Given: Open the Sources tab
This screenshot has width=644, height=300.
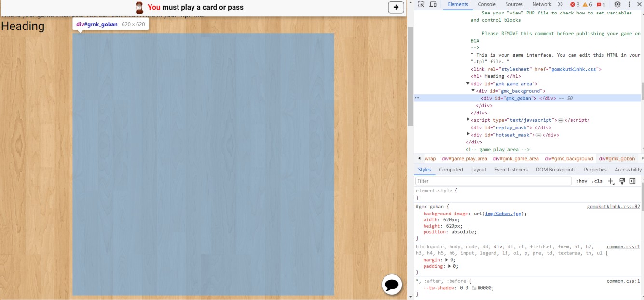Looking at the screenshot, I should coord(514,4).
